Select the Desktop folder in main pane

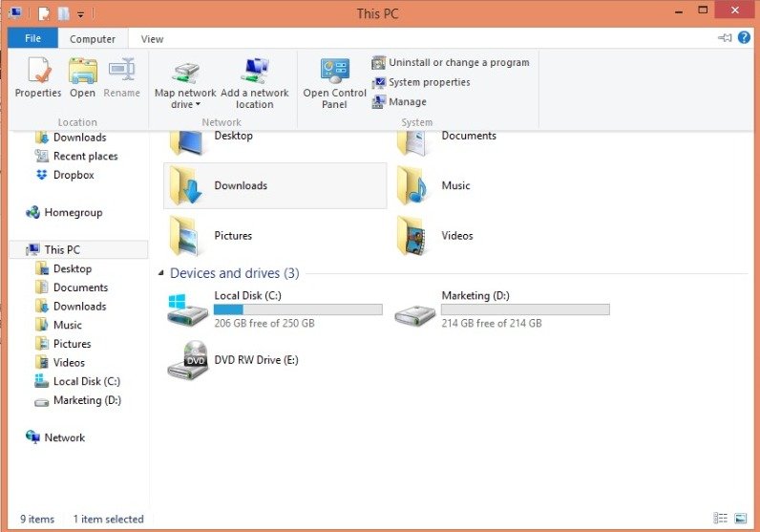(211, 141)
